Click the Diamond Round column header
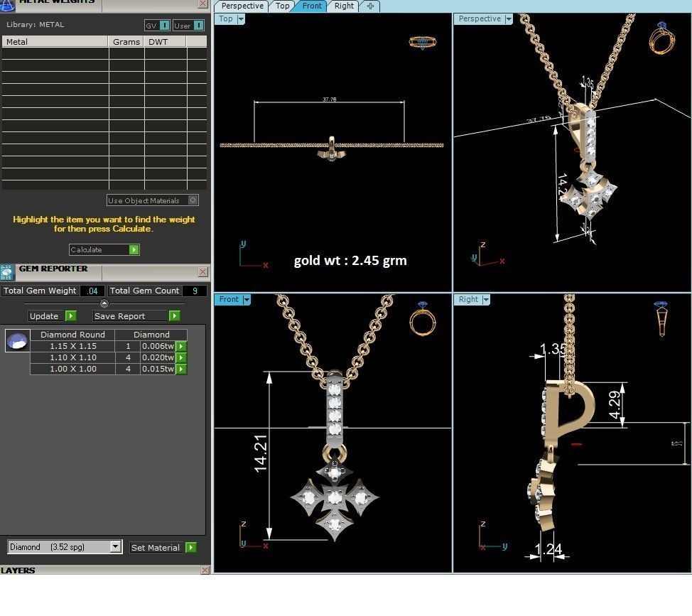The height and width of the screenshot is (616, 692). (72, 335)
